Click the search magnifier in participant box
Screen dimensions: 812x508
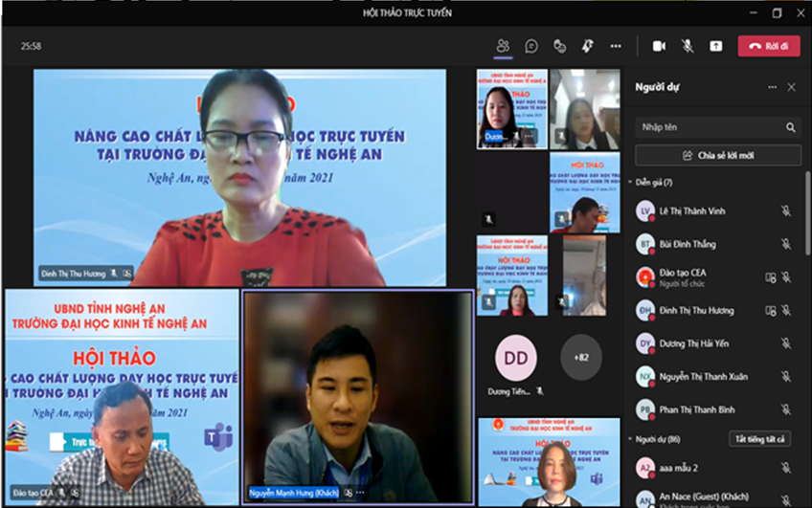click(790, 127)
